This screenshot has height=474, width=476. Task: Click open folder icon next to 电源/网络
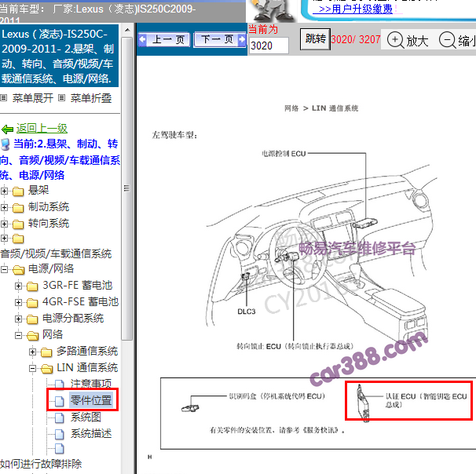click(x=19, y=270)
